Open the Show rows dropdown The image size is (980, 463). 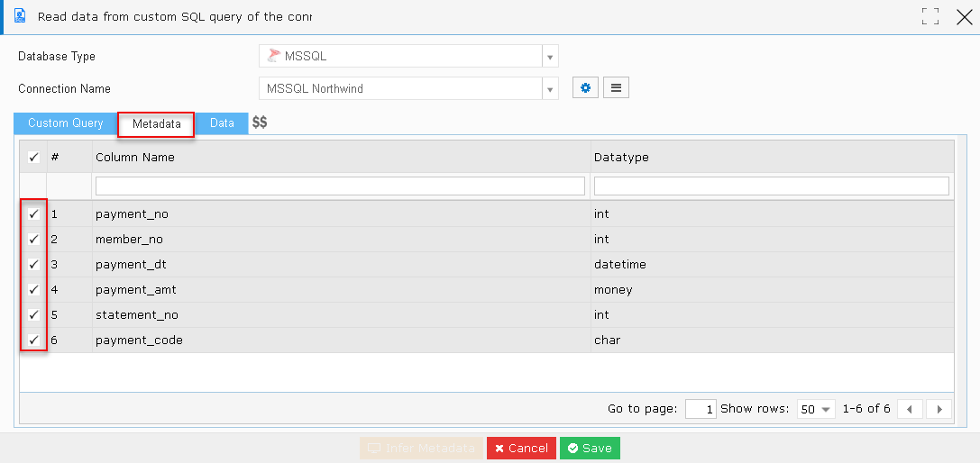[x=818, y=409]
